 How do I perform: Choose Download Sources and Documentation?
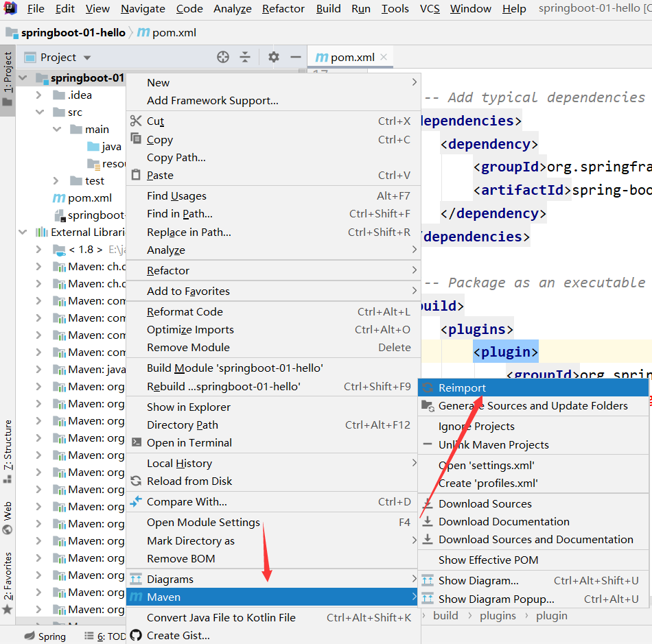535,539
